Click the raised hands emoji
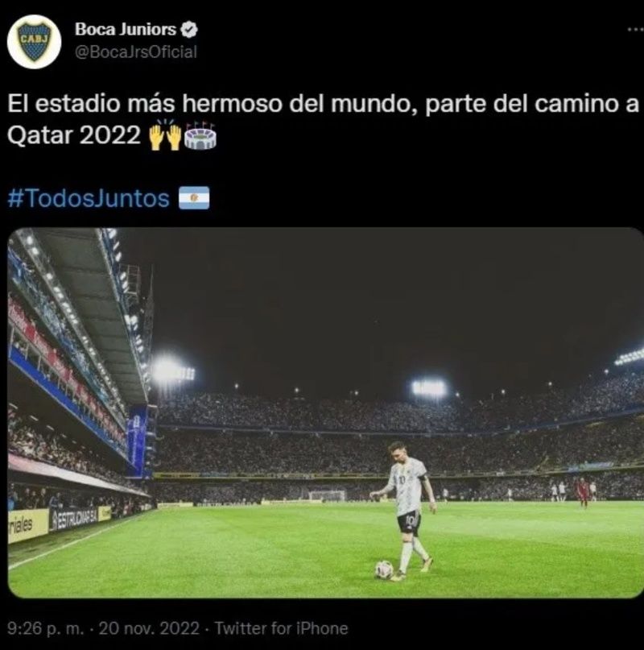 (165, 135)
